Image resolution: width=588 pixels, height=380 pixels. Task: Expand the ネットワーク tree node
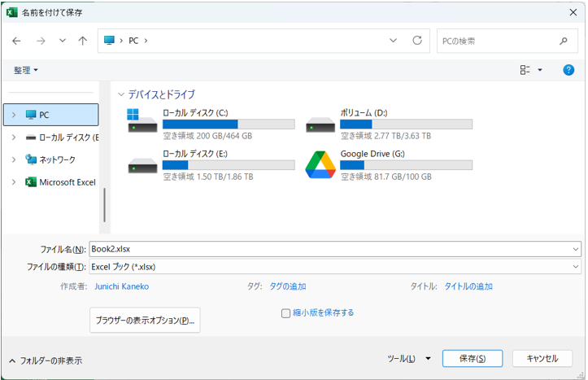14,159
